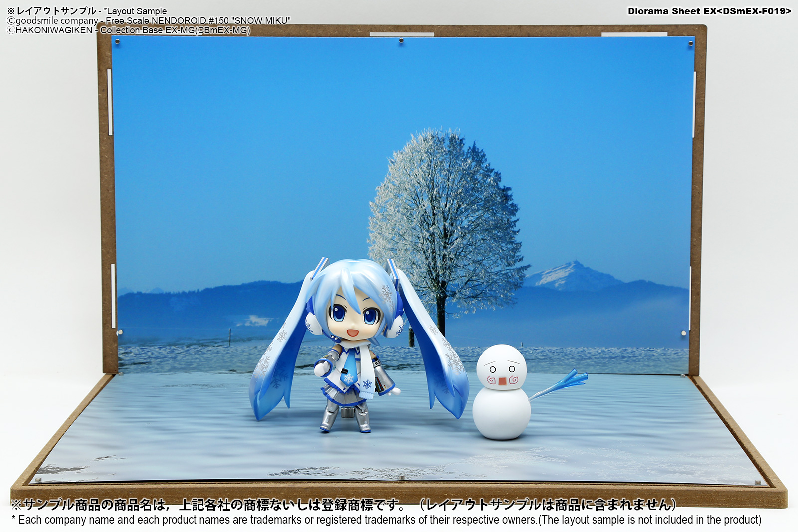Click the Japanese trademark notice at bottom

(x=344, y=505)
